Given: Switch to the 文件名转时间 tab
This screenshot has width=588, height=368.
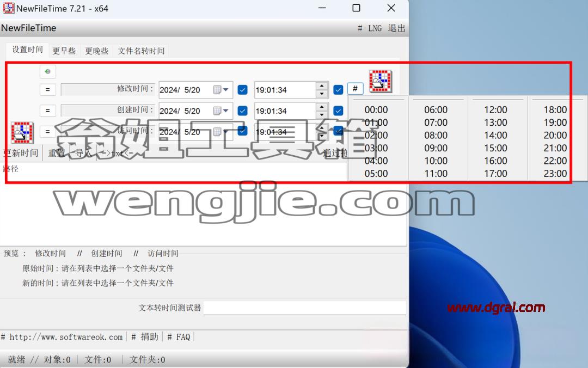Looking at the screenshot, I should point(141,51).
